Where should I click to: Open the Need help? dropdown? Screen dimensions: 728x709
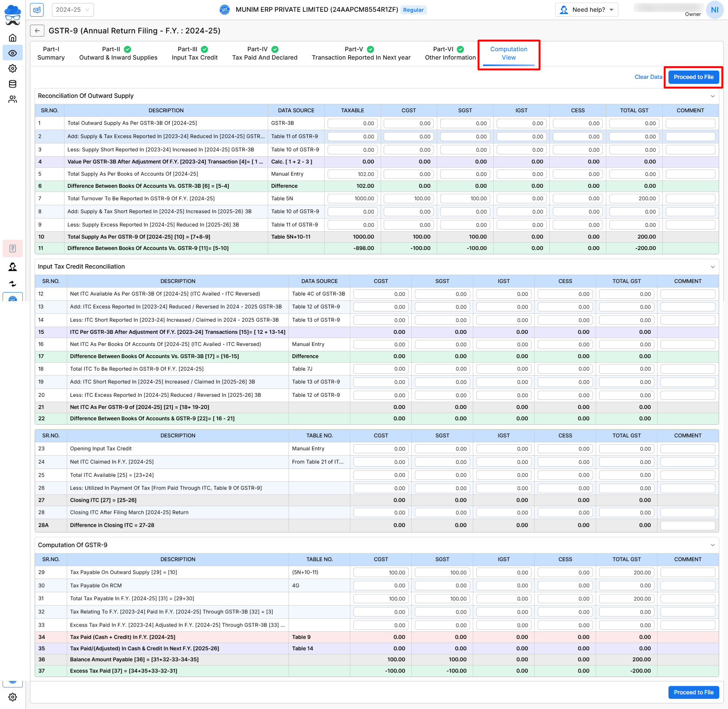click(x=587, y=10)
